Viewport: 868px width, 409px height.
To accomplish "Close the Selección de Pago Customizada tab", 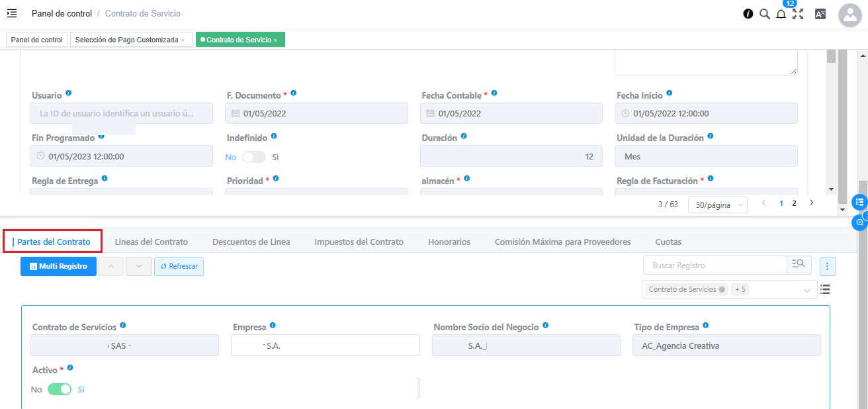I will 183,40.
